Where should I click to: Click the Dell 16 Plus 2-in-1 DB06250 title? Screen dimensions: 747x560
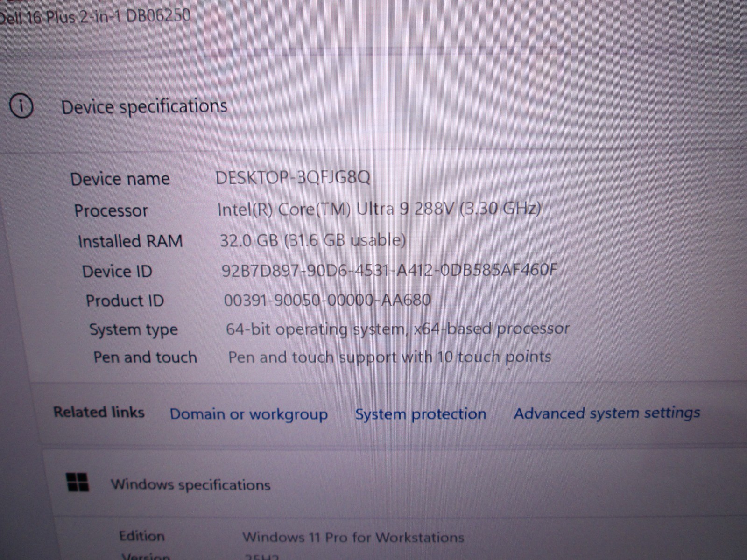(95, 16)
